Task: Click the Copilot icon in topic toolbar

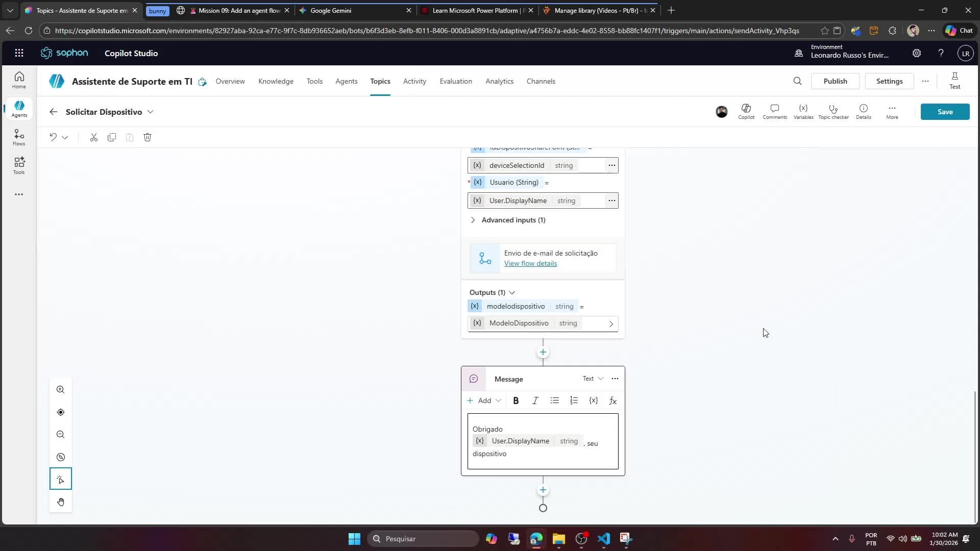Action: click(x=746, y=111)
